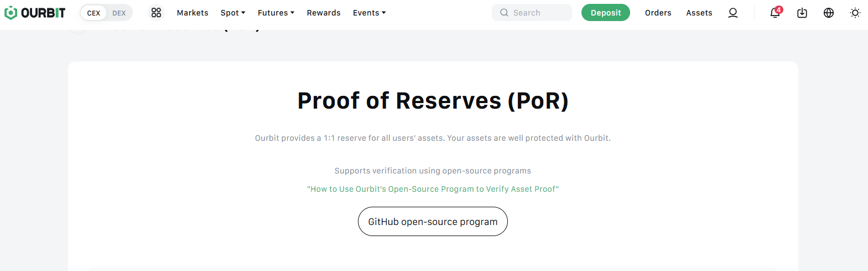The image size is (868, 271).
Task: Open the language globe icon
Action: point(829,13)
